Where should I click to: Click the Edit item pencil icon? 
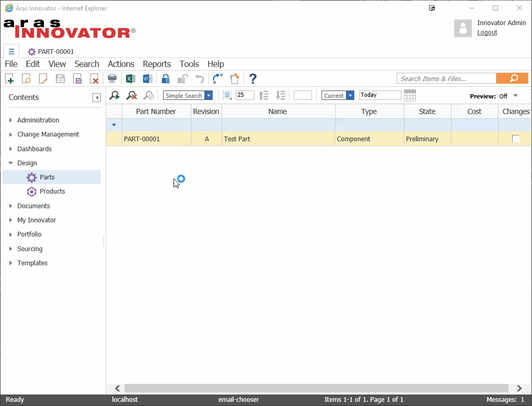coord(43,79)
